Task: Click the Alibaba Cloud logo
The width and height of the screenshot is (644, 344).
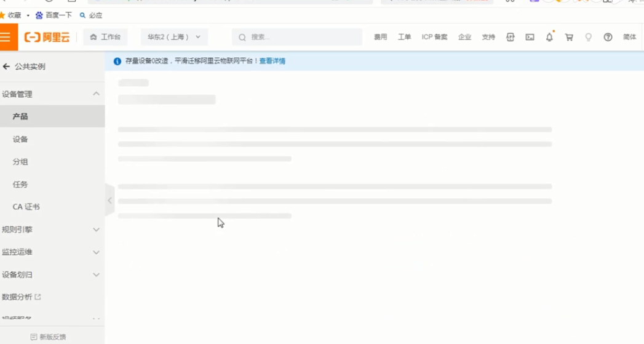Action: 47,38
